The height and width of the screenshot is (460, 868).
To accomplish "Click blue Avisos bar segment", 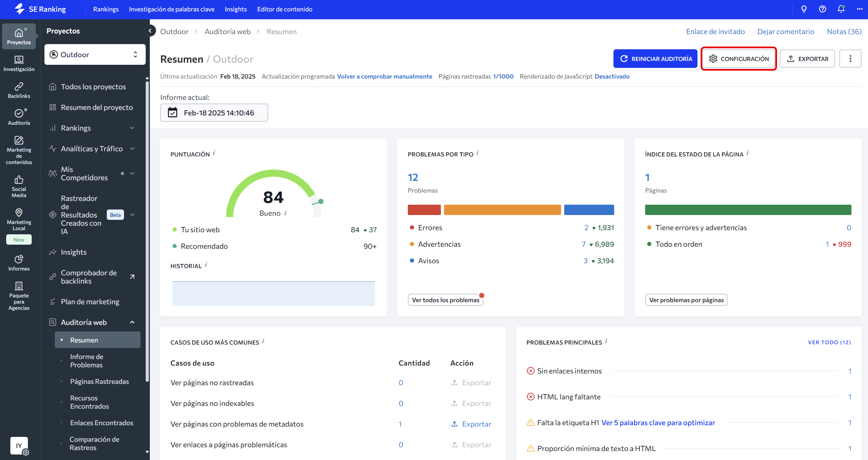I will [x=589, y=210].
